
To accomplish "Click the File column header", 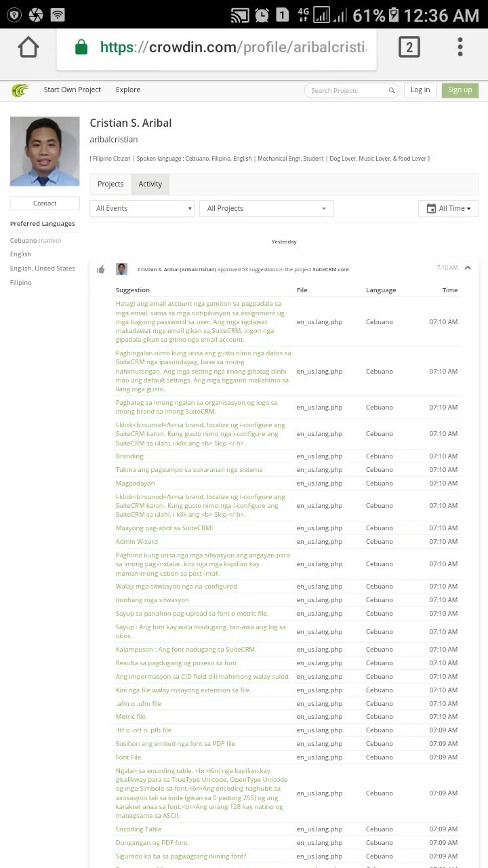I will coord(302,290).
